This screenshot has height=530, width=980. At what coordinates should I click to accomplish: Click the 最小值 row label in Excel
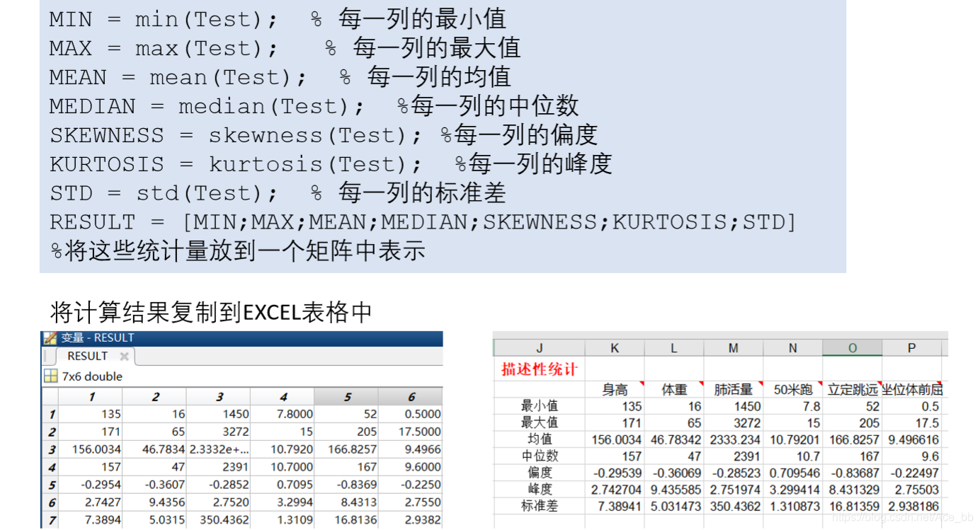(x=540, y=405)
